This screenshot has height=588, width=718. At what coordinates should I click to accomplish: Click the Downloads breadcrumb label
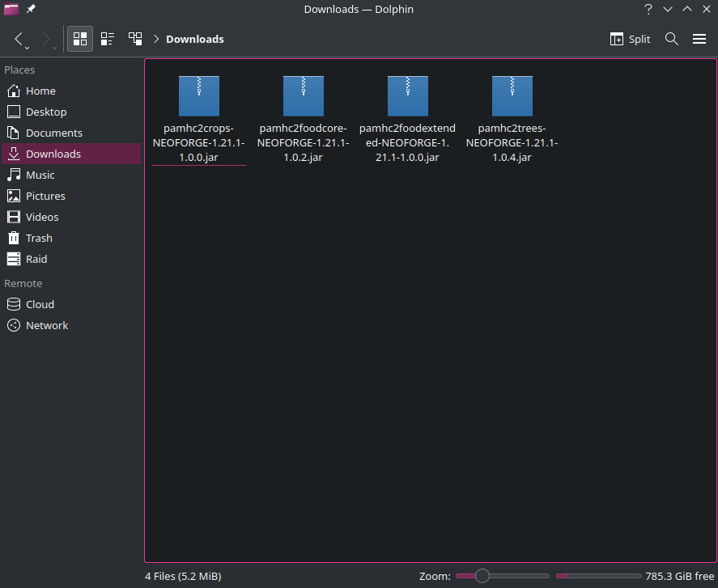[x=195, y=39]
